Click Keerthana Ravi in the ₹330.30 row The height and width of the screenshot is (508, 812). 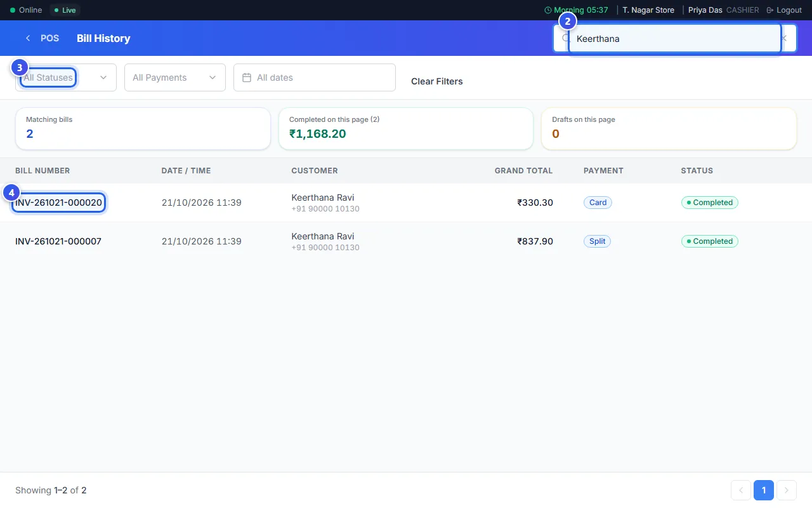(323, 197)
